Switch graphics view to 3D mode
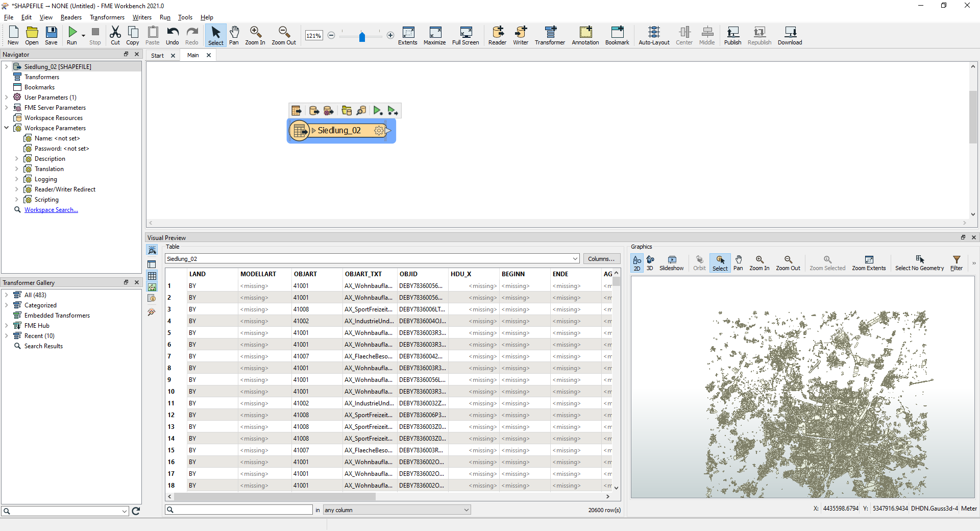The width and height of the screenshot is (980, 531). point(650,263)
